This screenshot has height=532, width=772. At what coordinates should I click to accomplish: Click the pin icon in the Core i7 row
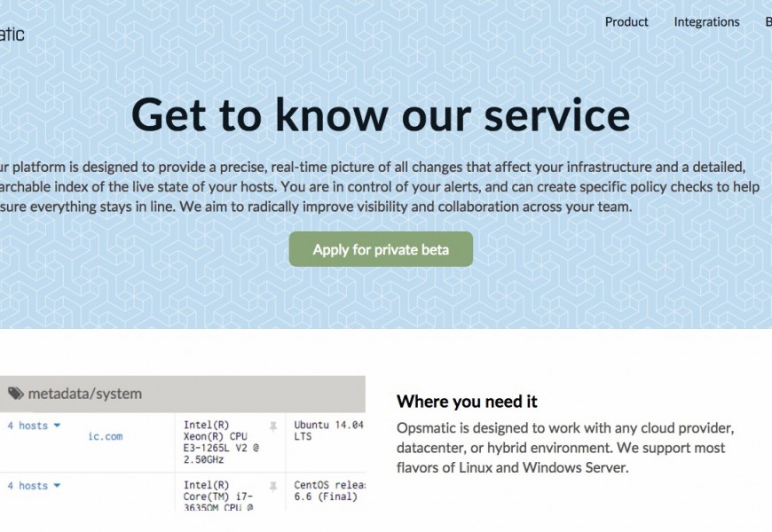coord(273,487)
